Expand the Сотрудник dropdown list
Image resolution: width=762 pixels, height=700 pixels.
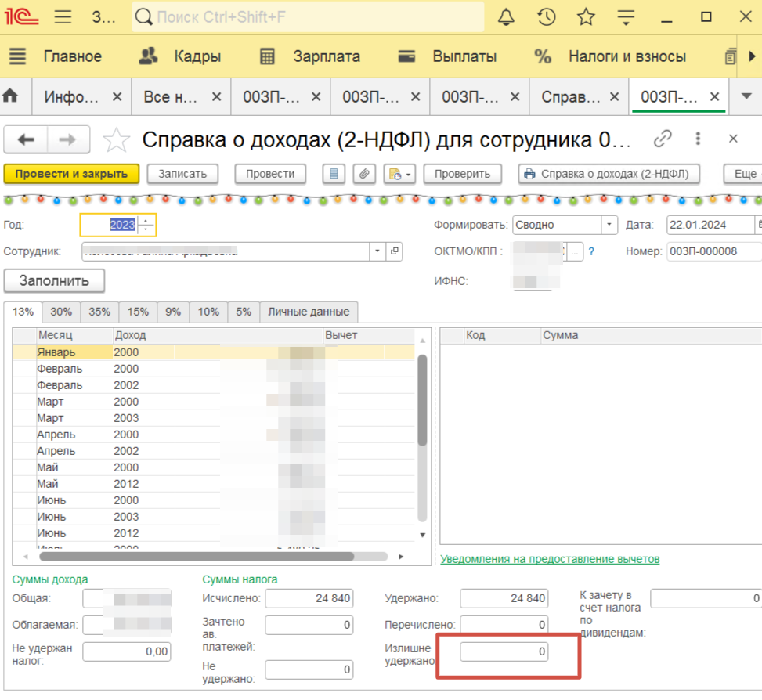(377, 251)
